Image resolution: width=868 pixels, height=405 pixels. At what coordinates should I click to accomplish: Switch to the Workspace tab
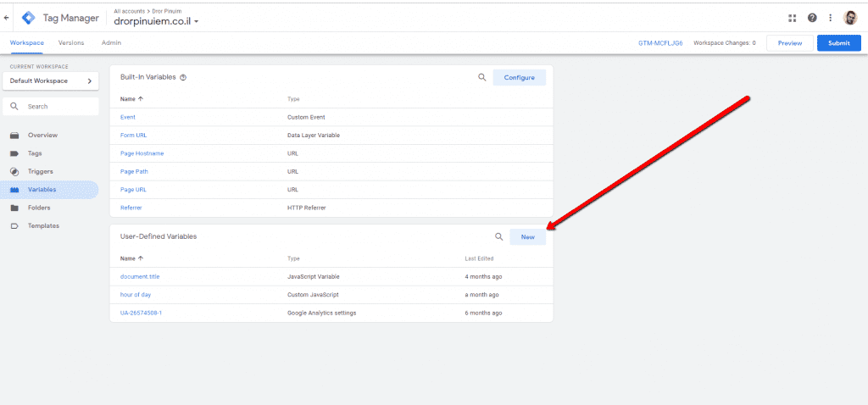click(x=26, y=42)
